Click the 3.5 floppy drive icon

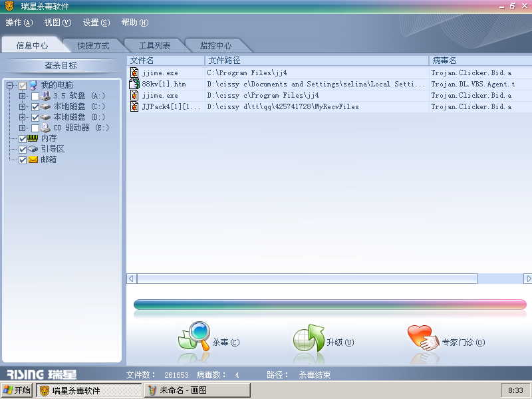click(x=45, y=96)
